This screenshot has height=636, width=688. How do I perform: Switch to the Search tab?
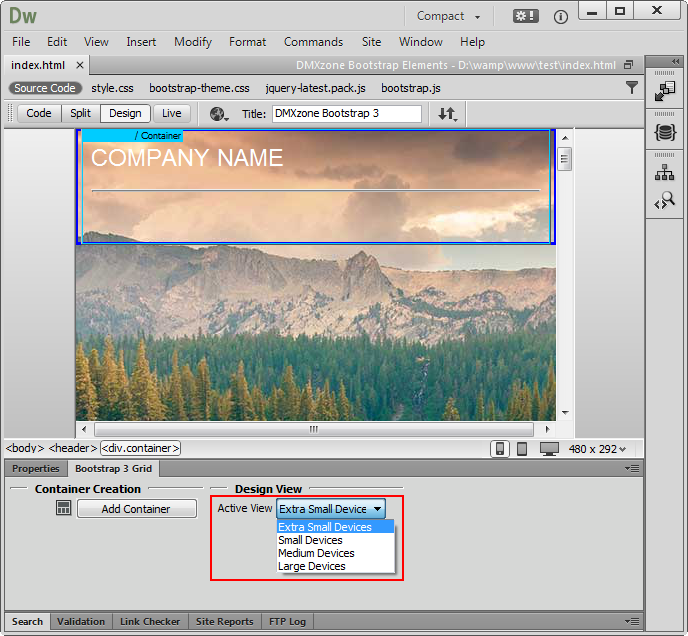coord(27,622)
